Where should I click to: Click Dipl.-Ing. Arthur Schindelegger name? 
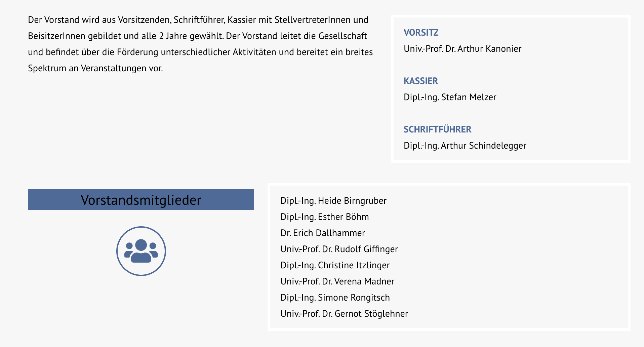465,146
